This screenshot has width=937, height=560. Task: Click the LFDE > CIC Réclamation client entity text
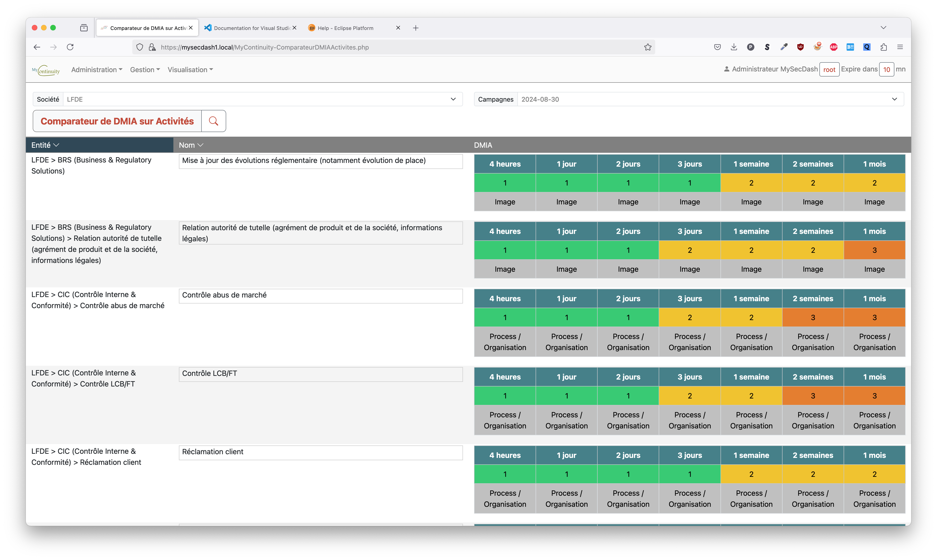pyautogui.click(x=86, y=457)
